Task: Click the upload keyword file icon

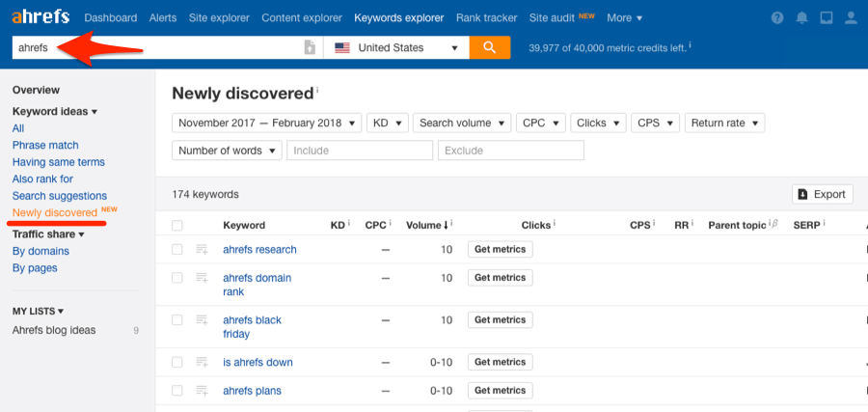Action: point(310,47)
